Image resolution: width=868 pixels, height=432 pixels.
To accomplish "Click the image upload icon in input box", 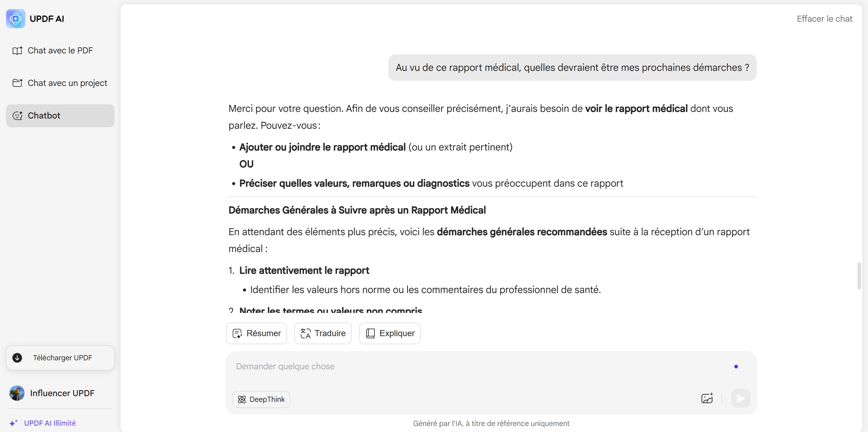I will click(707, 398).
